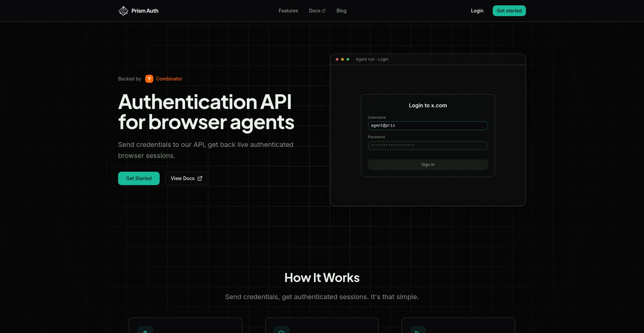Click the Y Combinator logo icon
Screen dimensions: 644x333
click(149, 79)
